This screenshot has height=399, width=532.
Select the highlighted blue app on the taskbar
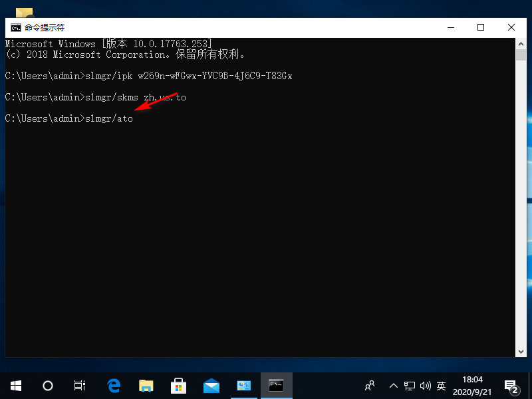pos(243,386)
